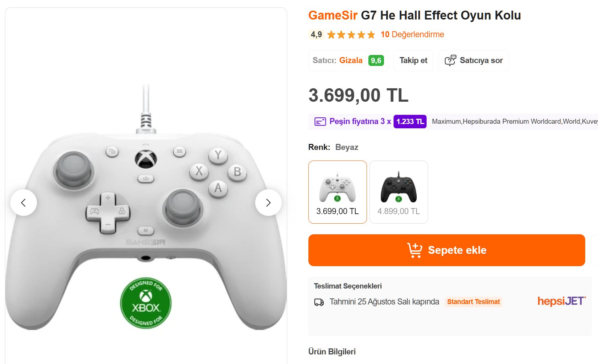Click the Satıcıya sor button
Viewport: 598px width, 364px height.
[473, 60]
